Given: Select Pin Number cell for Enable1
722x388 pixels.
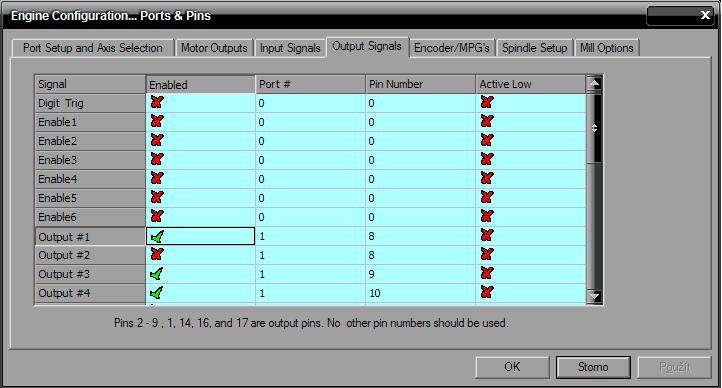Looking at the screenshot, I should coord(420,122).
